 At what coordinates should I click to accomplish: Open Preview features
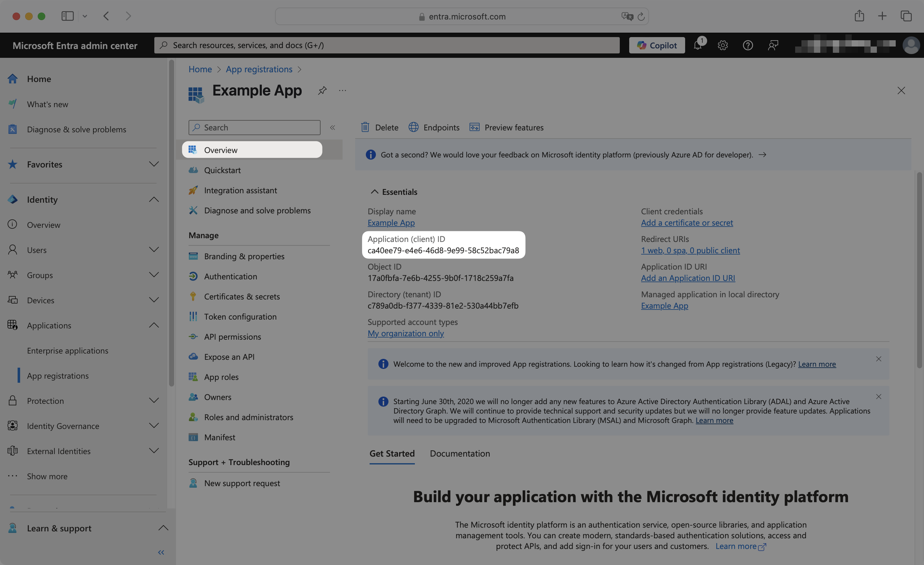(x=474, y=127)
